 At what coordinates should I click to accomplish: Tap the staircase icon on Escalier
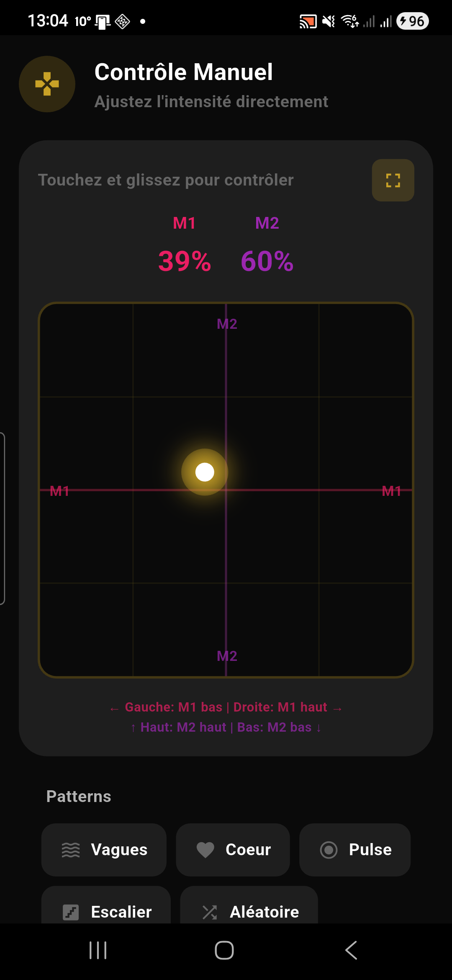71,912
